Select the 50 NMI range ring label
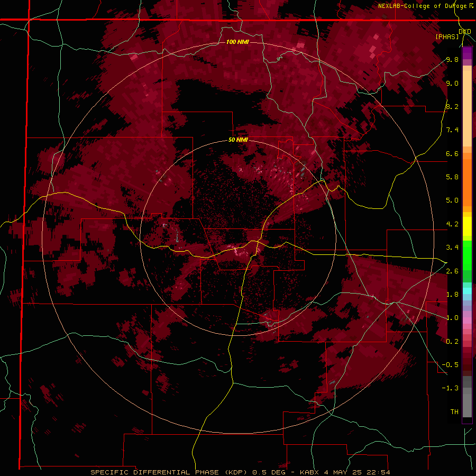The height and width of the screenshot is (476, 476). 238,140
